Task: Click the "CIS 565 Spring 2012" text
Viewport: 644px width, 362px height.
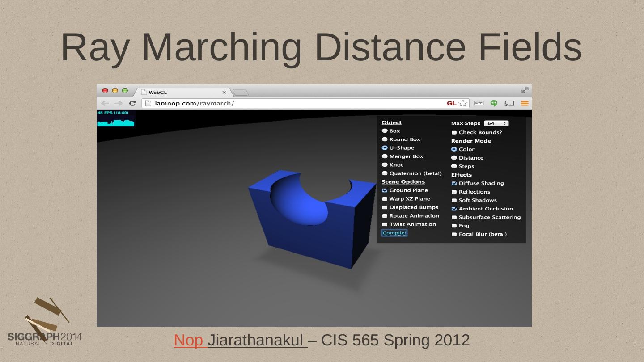Action: [x=395, y=340]
